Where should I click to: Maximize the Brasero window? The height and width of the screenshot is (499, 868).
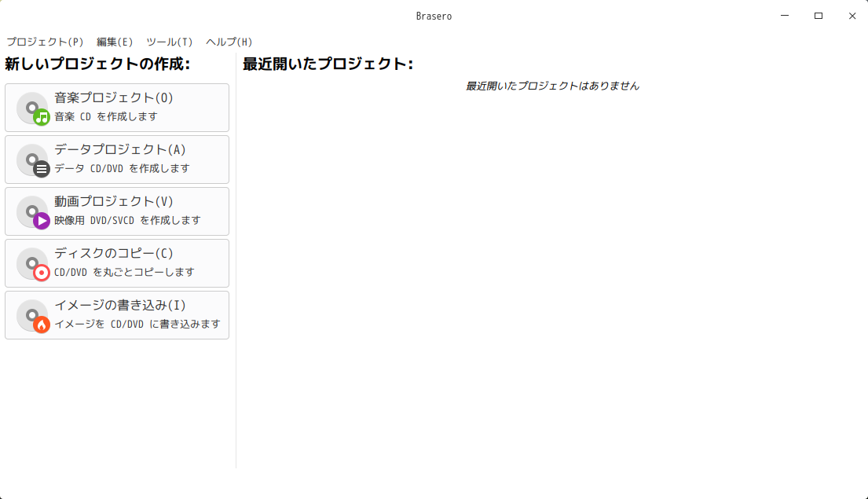[819, 16]
